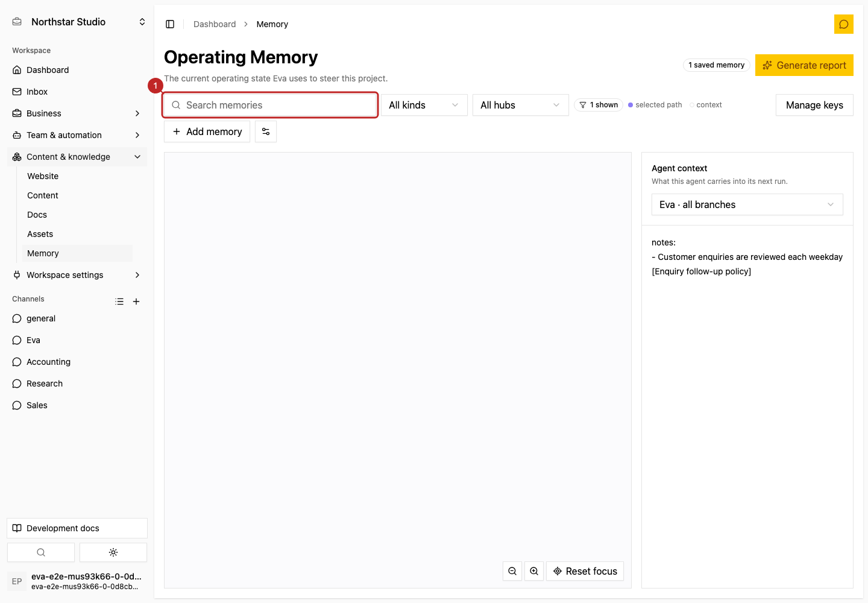Click the Add memory button

coord(207,131)
